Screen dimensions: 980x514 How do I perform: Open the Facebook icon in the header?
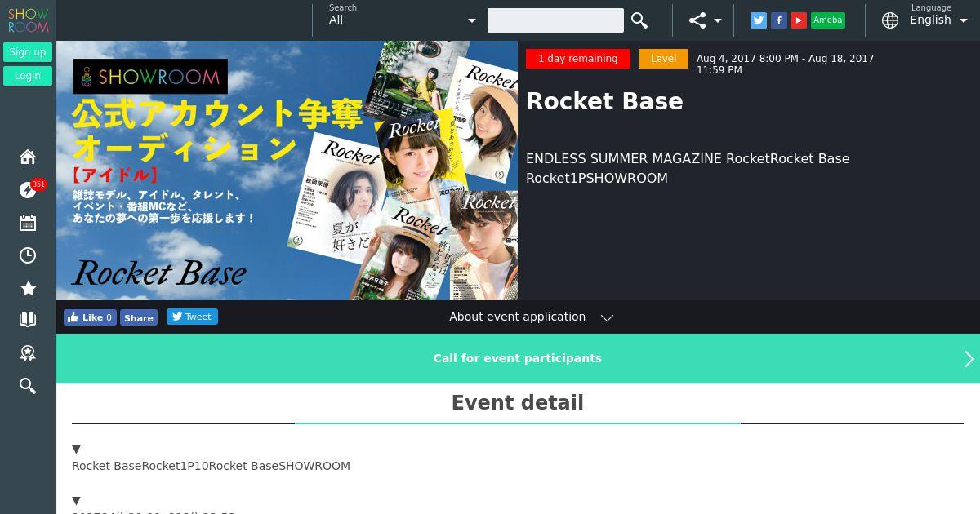tap(779, 20)
